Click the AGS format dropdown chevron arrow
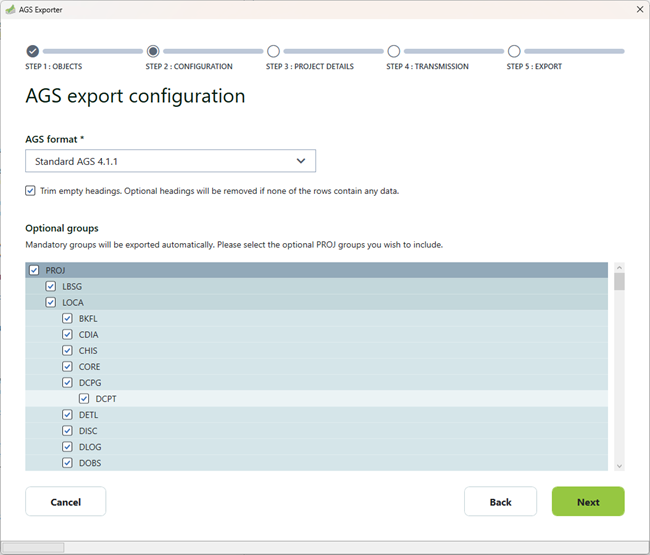The height and width of the screenshot is (555, 650). coord(301,161)
